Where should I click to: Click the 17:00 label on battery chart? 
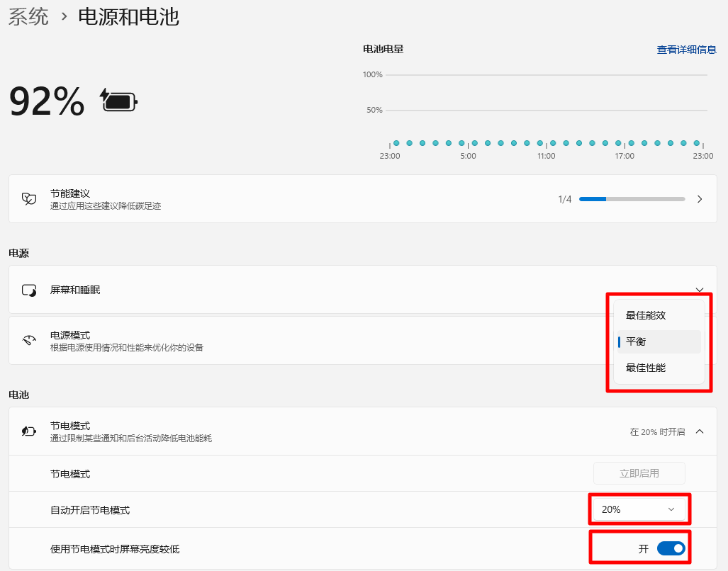click(625, 156)
